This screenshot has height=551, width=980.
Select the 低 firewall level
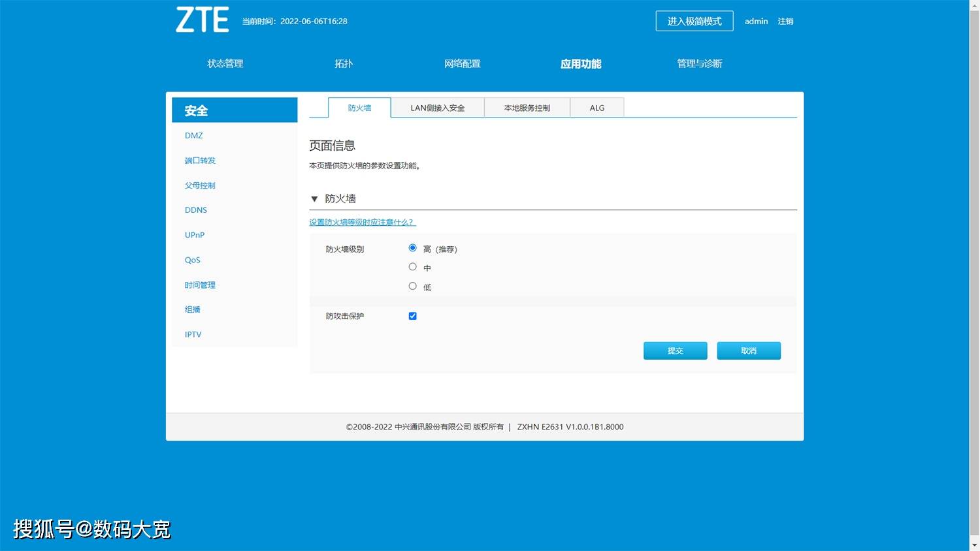click(x=412, y=286)
